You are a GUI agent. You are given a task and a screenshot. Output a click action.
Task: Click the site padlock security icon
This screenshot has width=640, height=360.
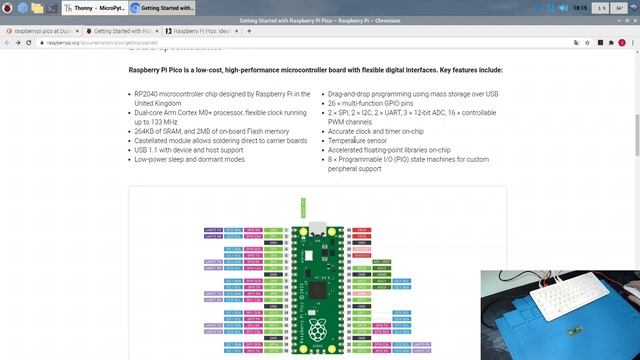[42, 43]
